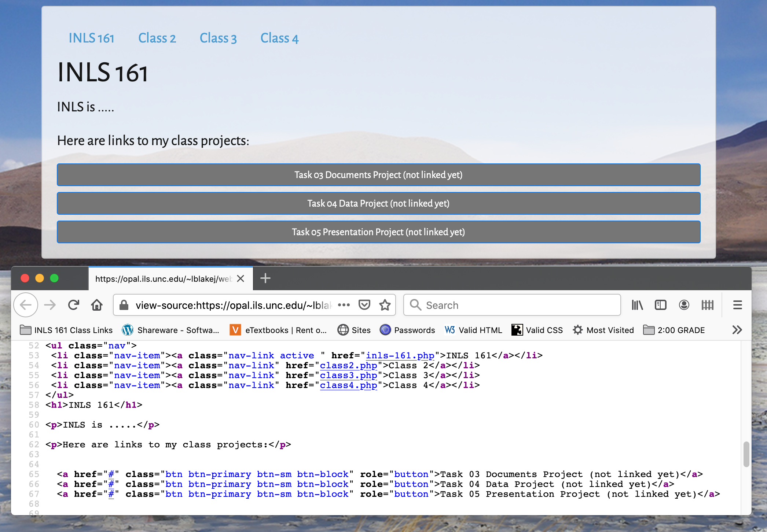The image size is (767, 532).
Task: Open a new tab with plus button
Action: point(265,278)
